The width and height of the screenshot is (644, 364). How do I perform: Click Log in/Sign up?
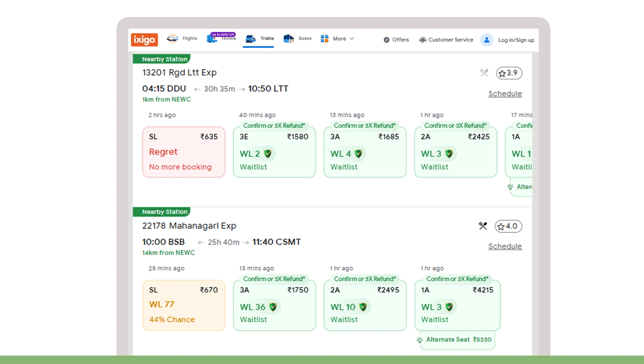[516, 40]
